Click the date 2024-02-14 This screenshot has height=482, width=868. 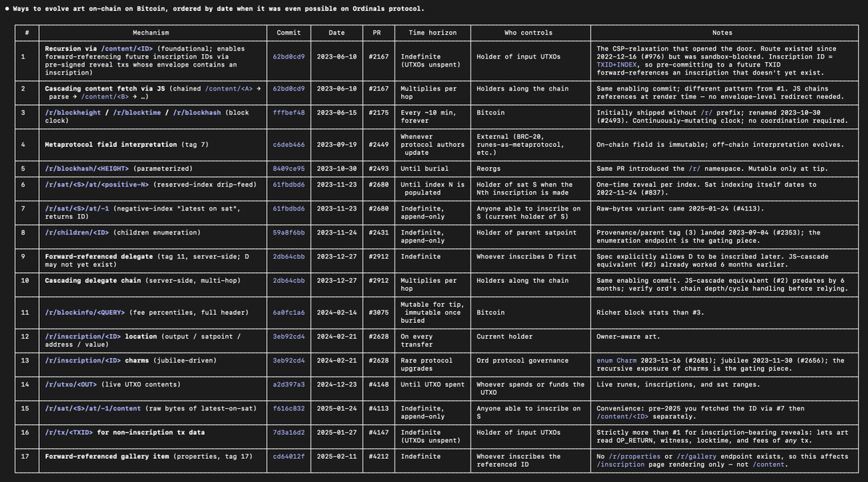337,313
